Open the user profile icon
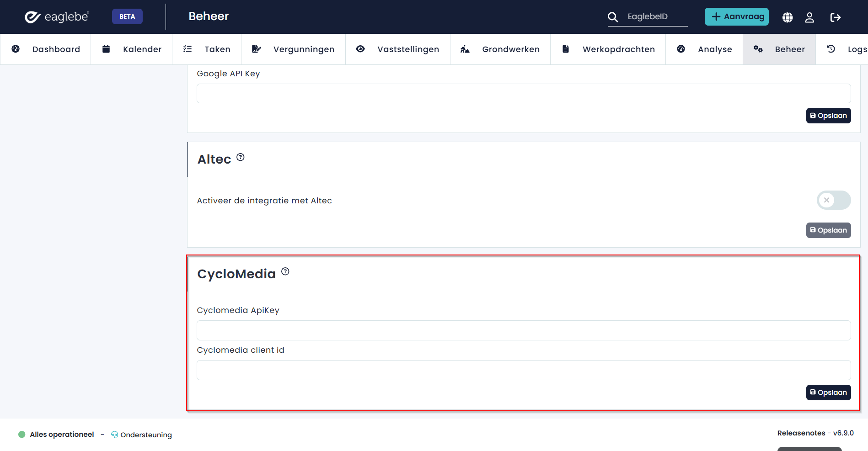This screenshot has height=451, width=868. (x=809, y=17)
